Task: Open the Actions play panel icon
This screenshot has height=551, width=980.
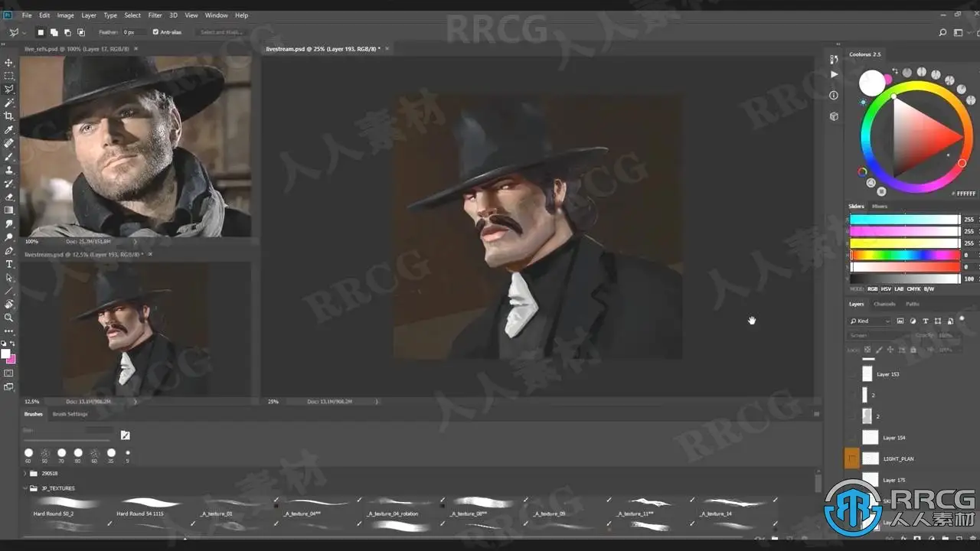Action: coord(834,74)
